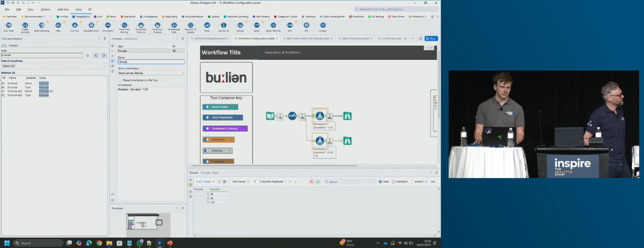
Task: Toggle the Predictive container switch
Action: point(207,161)
